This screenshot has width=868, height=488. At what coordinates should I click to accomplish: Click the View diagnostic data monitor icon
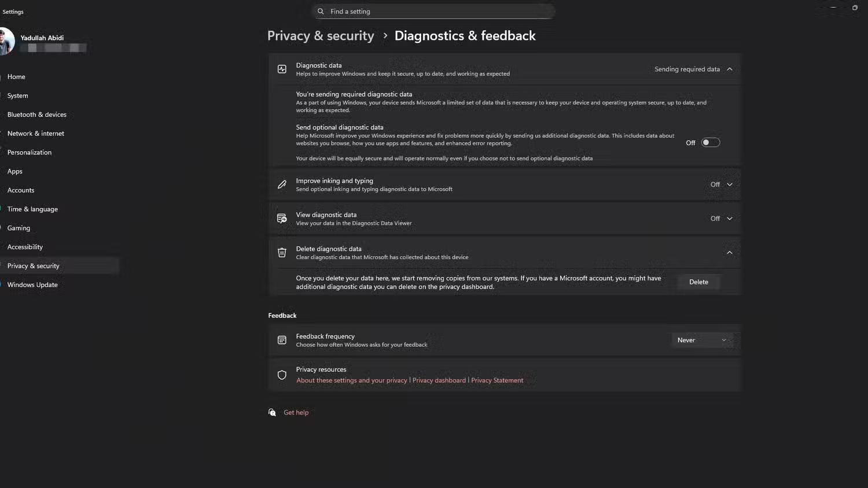click(x=282, y=218)
